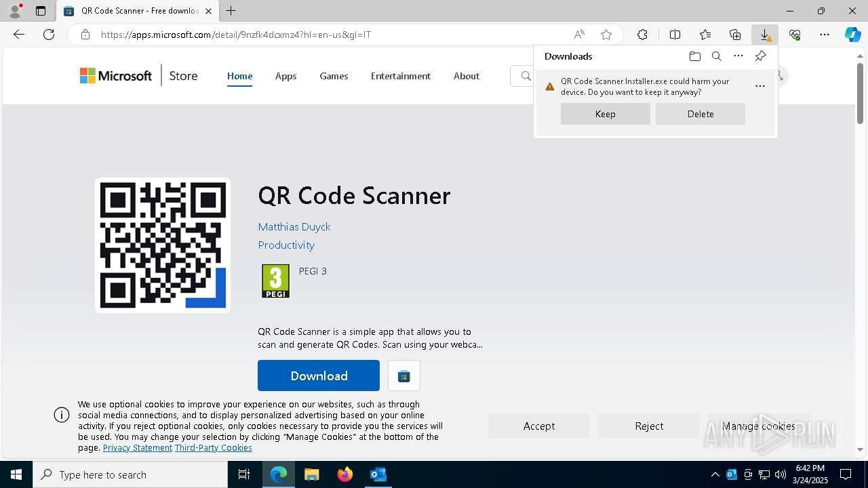View site information lock icon
This screenshot has height=488, width=868.
coord(85,35)
